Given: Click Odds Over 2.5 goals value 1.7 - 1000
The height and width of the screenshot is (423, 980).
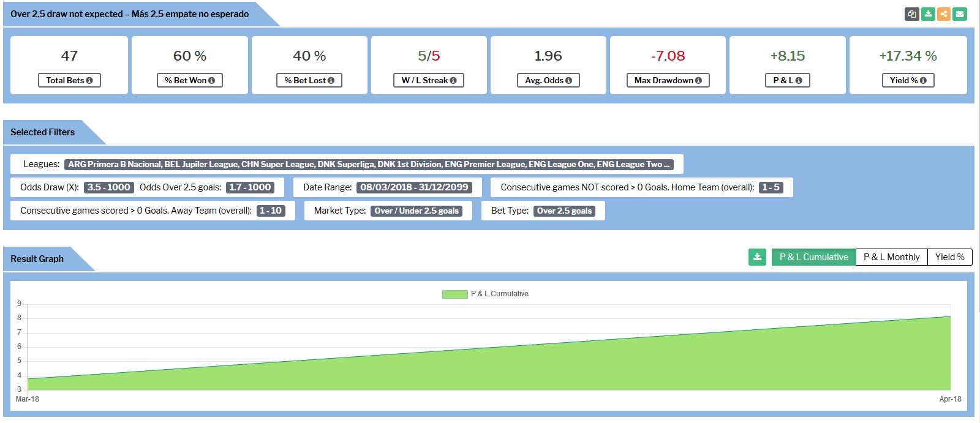Looking at the screenshot, I should [x=250, y=187].
